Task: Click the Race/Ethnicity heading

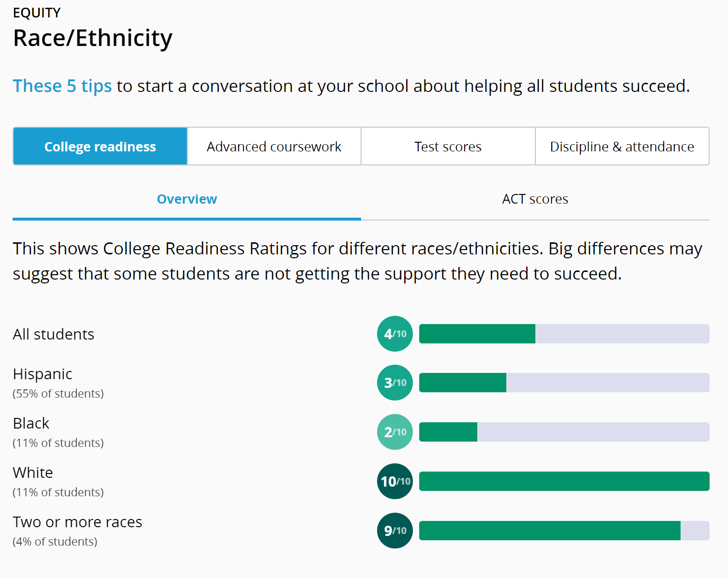Action: coord(92,38)
